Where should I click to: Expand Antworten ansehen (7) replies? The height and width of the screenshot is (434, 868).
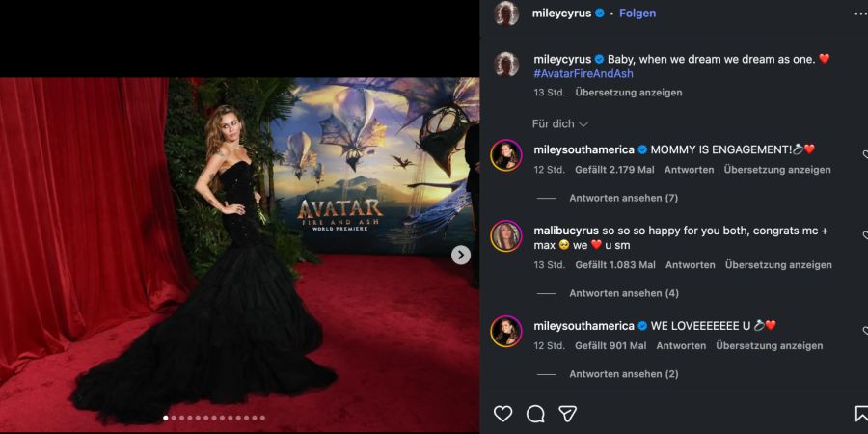point(623,198)
